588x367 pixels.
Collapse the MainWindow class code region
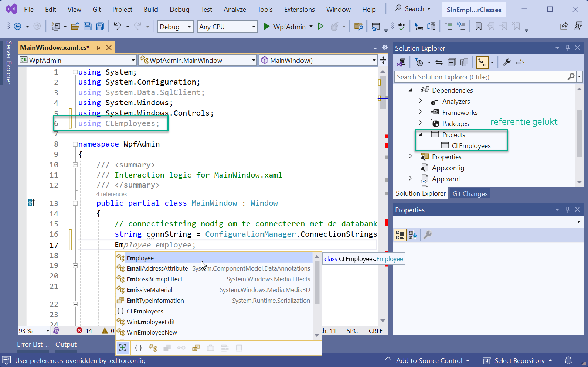(x=75, y=203)
